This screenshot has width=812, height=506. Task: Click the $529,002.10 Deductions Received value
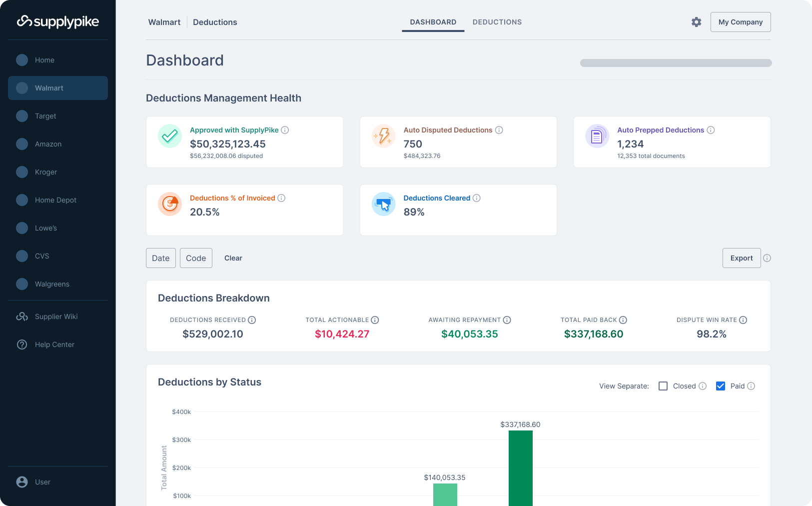pyautogui.click(x=213, y=334)
